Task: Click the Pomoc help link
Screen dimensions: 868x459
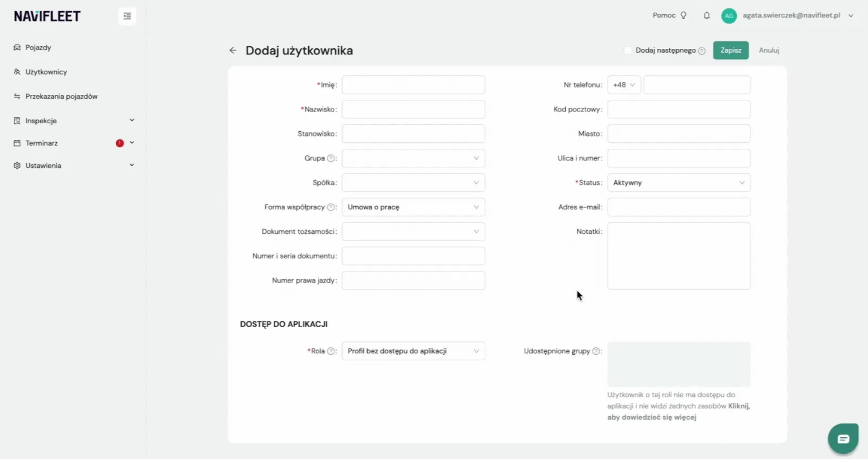Action: [x=664, y=15]
